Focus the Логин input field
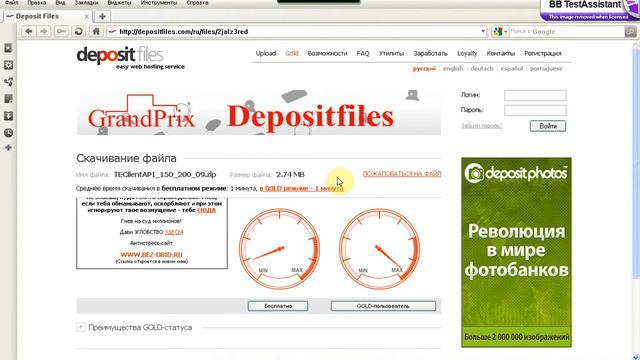The width and height of the screenshot is (640, 360). pos(535,95)
